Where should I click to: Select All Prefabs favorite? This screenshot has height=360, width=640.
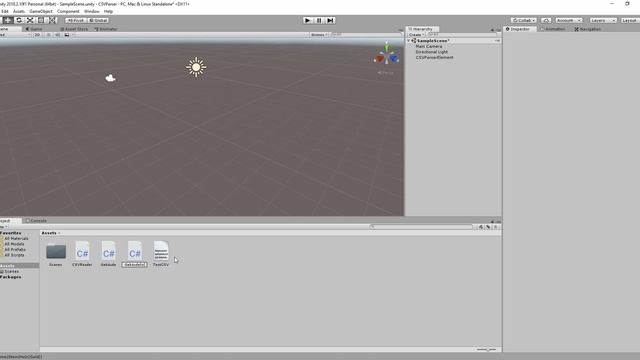[15, 249]
